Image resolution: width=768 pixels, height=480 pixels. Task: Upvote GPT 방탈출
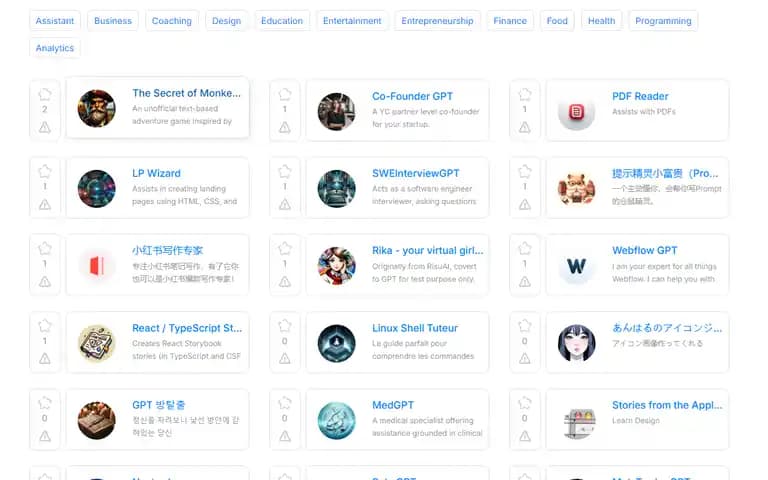point(45,403)
